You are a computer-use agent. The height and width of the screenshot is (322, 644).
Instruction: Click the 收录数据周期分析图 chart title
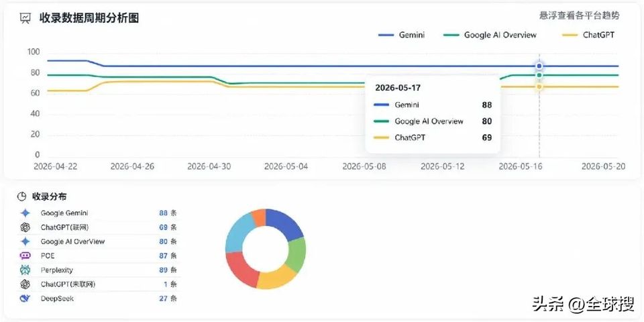(89, 18)
